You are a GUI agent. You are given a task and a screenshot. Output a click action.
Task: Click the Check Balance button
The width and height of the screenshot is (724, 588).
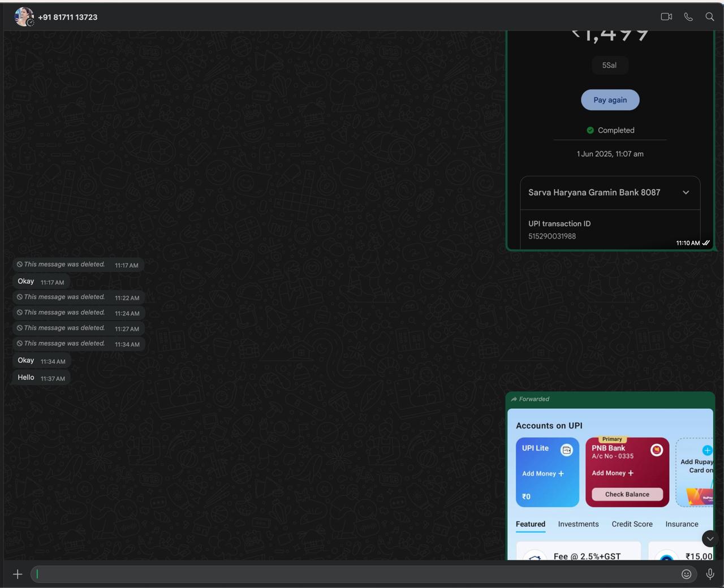click(627, 494)
